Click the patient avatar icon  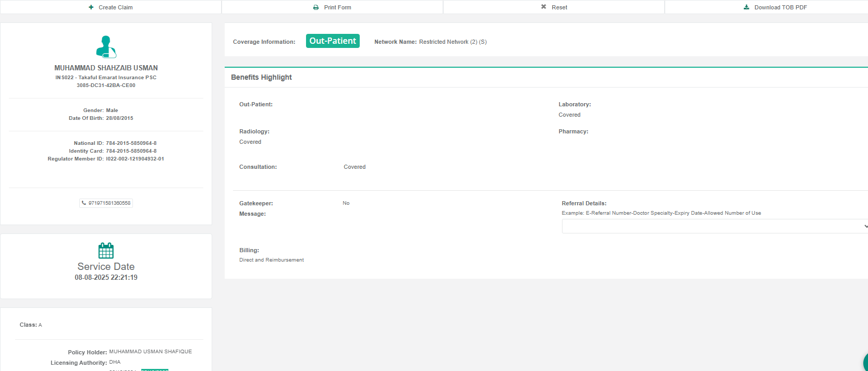tap(106, 47)
